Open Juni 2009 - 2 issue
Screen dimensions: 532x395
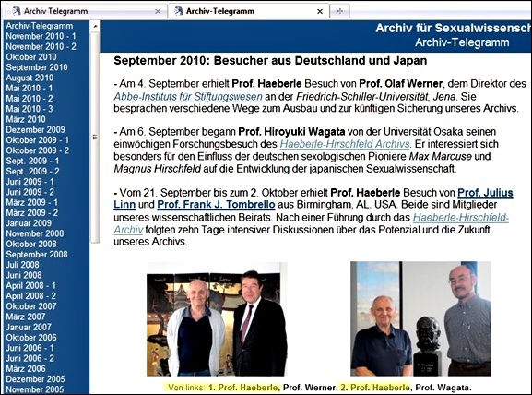[30, 192]
